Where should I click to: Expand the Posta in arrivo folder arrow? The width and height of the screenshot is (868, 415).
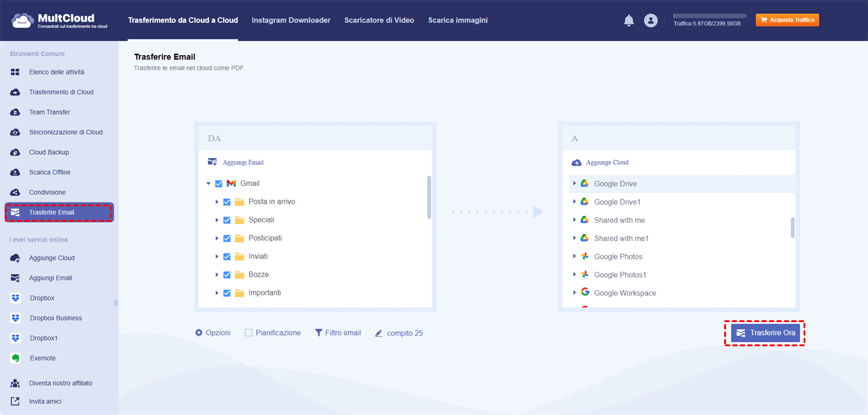click(x=217, y=202)
